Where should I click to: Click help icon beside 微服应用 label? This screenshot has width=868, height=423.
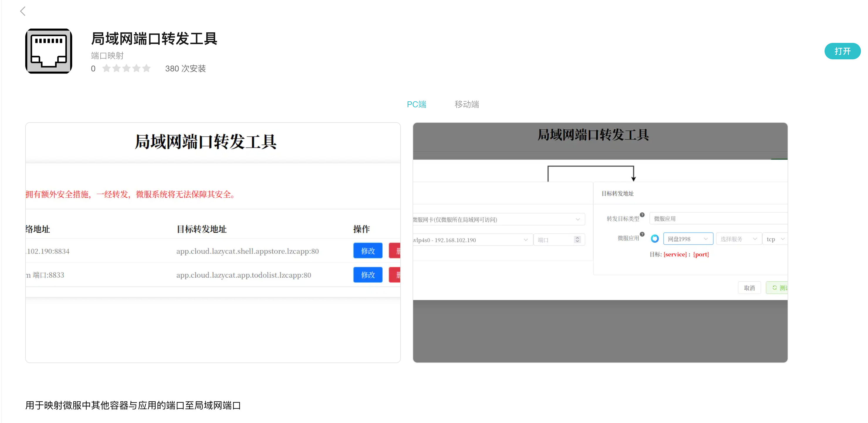pos(642,234)
